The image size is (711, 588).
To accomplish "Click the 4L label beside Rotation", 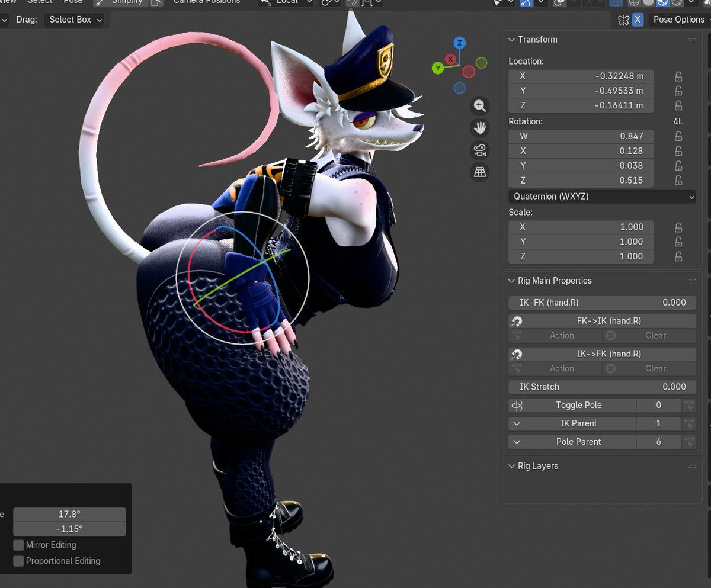I will click(678, 121).
